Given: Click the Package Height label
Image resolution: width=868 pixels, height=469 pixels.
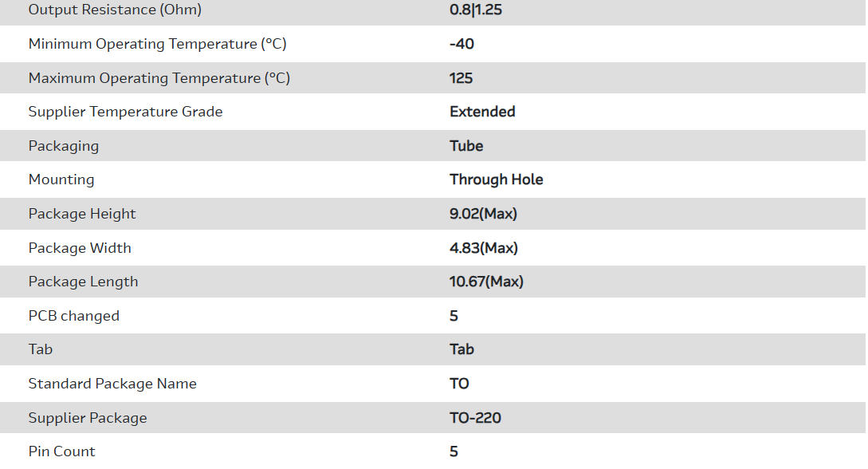Looking at the screenshot, I should click(x=82, y=214).
